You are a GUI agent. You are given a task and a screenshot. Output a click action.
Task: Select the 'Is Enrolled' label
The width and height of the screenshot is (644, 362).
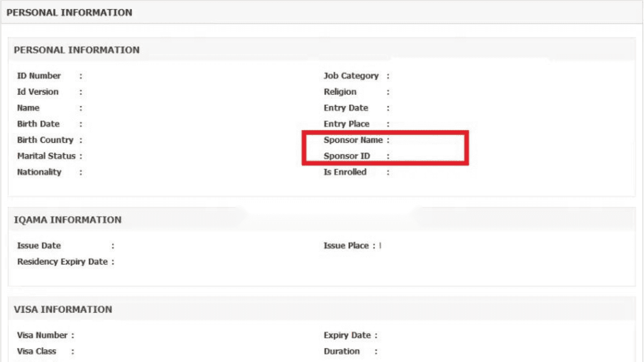pos(345,172)
